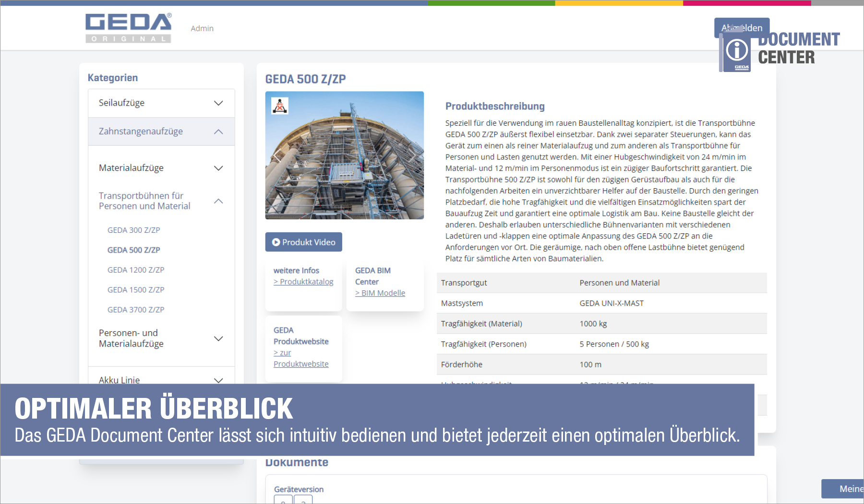The image size is (864, 504).
Task: Click the Meine button at bottom right
Action: pos(842,489)
